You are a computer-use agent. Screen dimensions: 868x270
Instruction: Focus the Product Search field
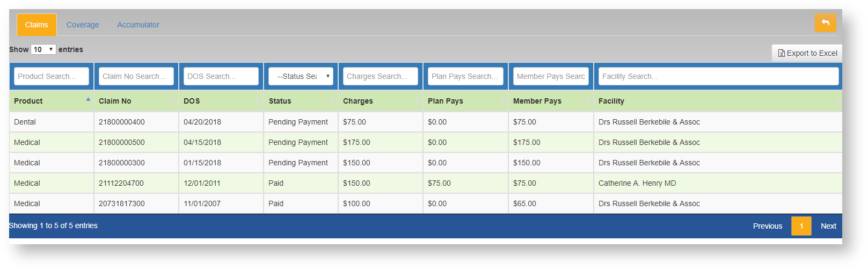(x=52, y=76)
